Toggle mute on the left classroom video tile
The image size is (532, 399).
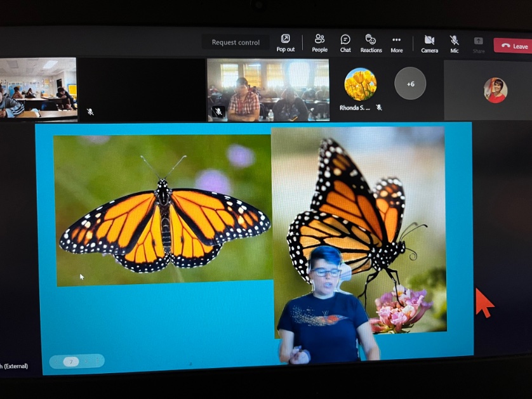coord(91,112)
